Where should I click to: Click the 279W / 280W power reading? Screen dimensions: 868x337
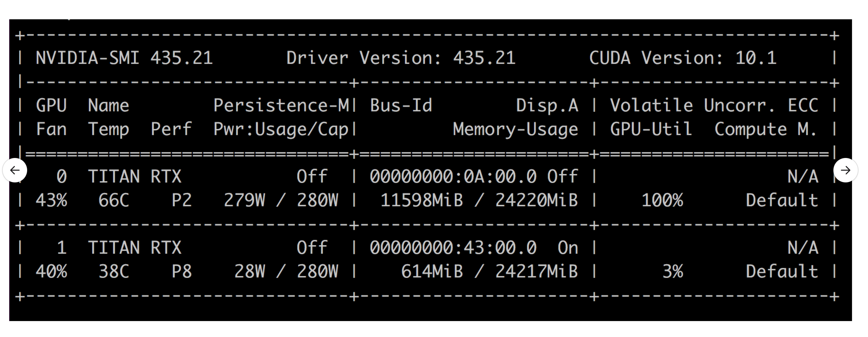click(281, 200)
